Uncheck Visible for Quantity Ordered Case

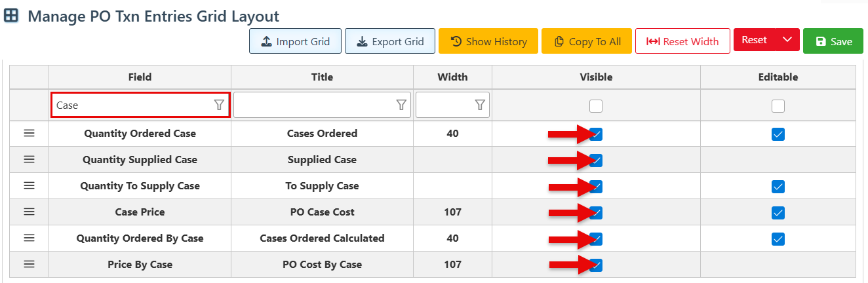596,134
